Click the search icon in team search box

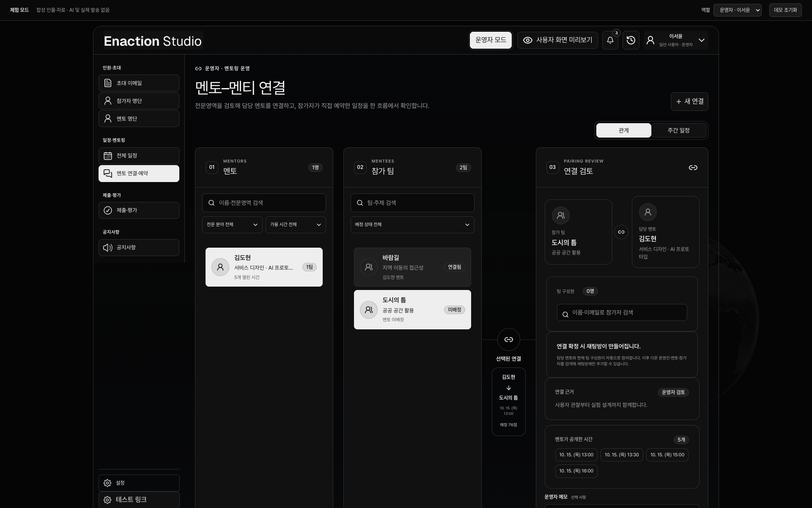pyautogui.click(x=360, y=203)
